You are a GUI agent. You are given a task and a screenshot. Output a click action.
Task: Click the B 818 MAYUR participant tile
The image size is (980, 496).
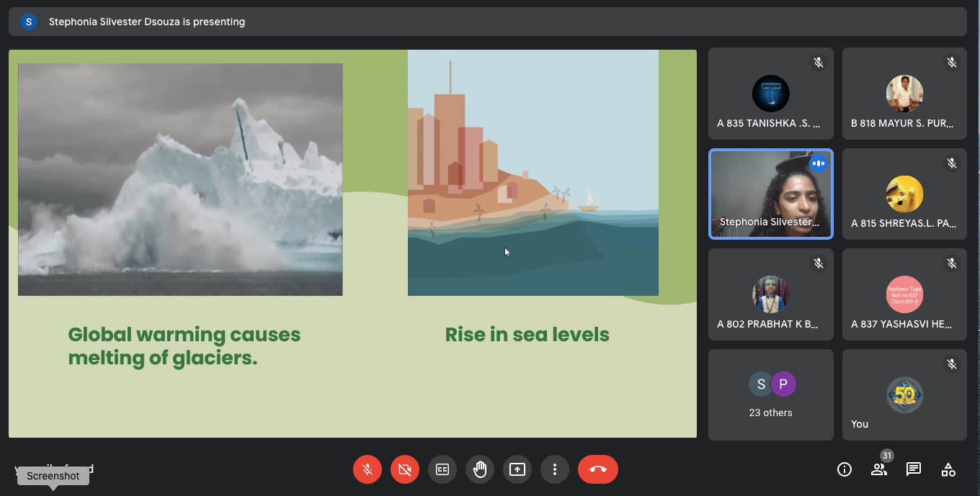(904, 94)
